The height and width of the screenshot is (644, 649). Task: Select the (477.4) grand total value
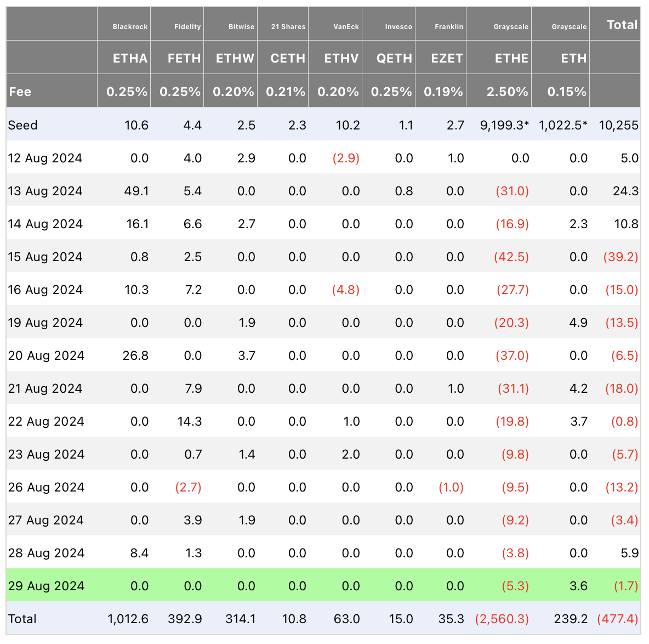pos(618,619)
